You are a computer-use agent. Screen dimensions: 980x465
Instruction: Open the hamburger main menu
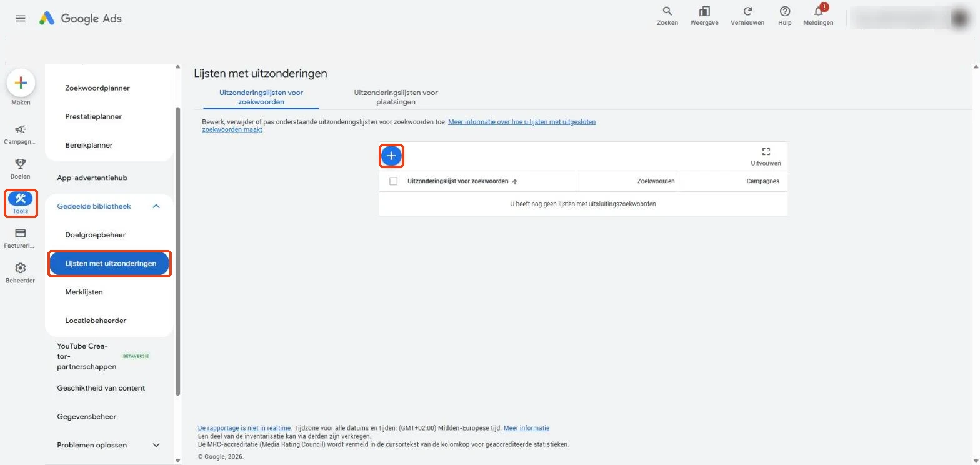point(21,18)
